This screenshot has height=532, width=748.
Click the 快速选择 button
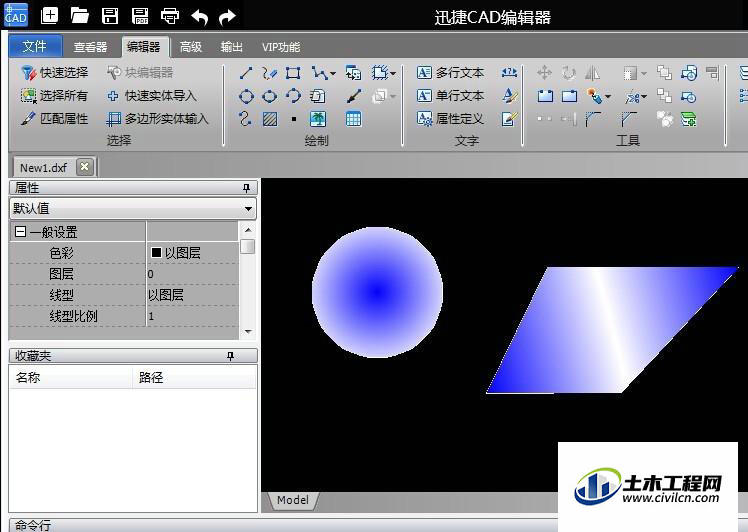click(55, 73)
